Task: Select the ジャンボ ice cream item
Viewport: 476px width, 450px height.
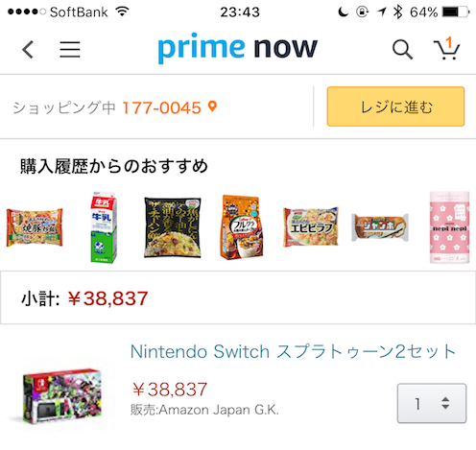Action: [380, 227]
